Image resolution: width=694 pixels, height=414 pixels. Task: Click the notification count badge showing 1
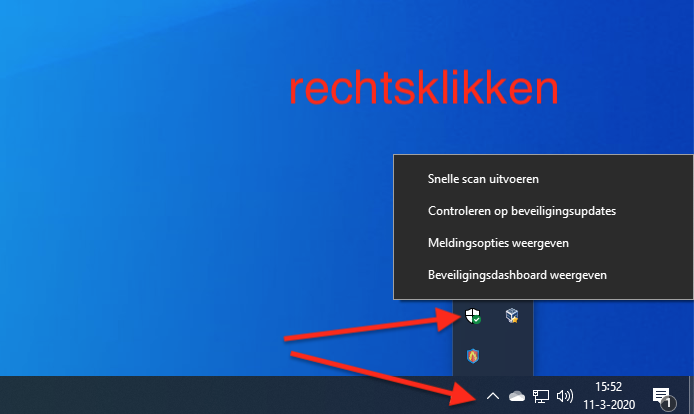tap(666, 403)
